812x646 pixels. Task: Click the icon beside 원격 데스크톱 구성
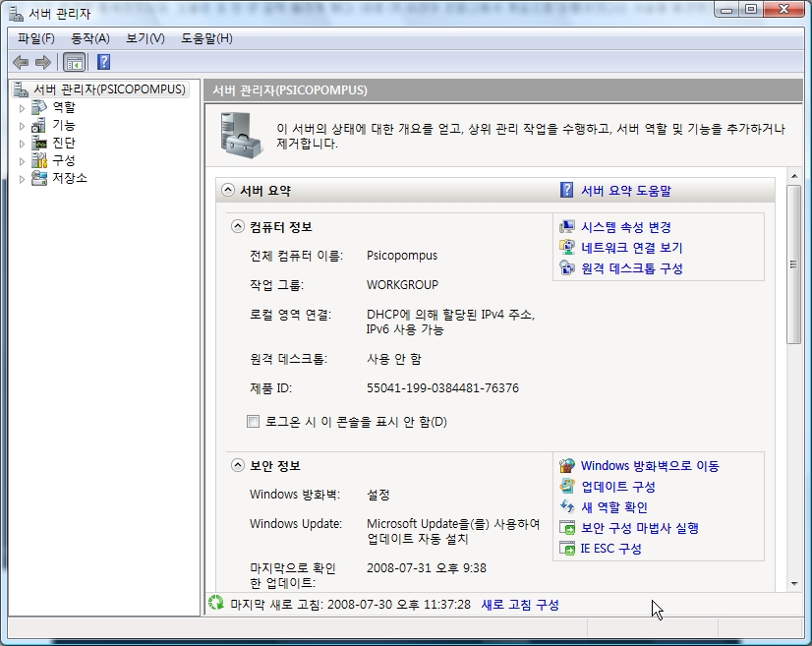point(567,268)
